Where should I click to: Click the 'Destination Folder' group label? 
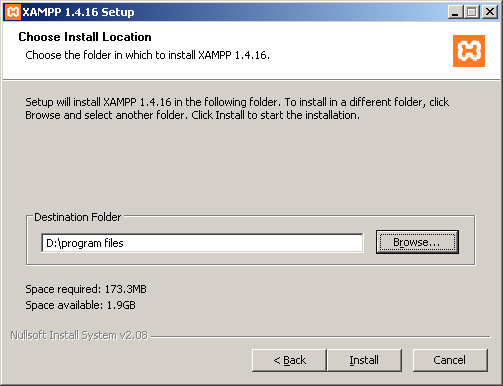coord(78,217)
